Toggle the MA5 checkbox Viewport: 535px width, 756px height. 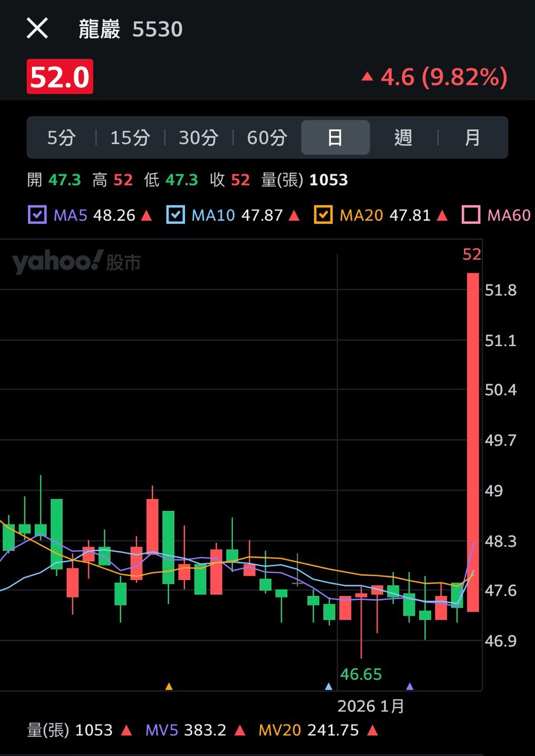(37, 215)
